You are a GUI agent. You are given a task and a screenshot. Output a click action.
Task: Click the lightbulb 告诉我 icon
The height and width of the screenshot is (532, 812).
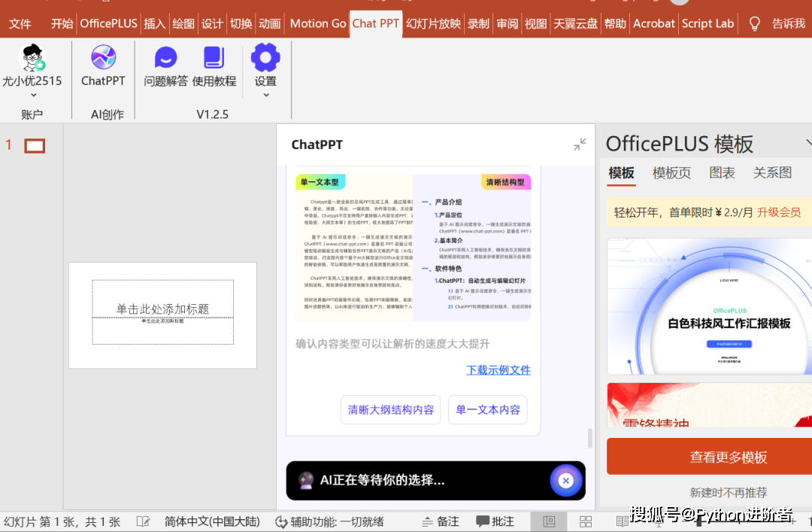pyautogui.click(x=753, y=23)
